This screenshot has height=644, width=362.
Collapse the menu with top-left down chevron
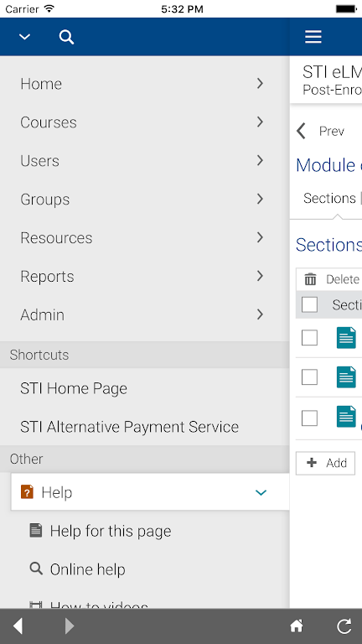[x=24, y=37]
